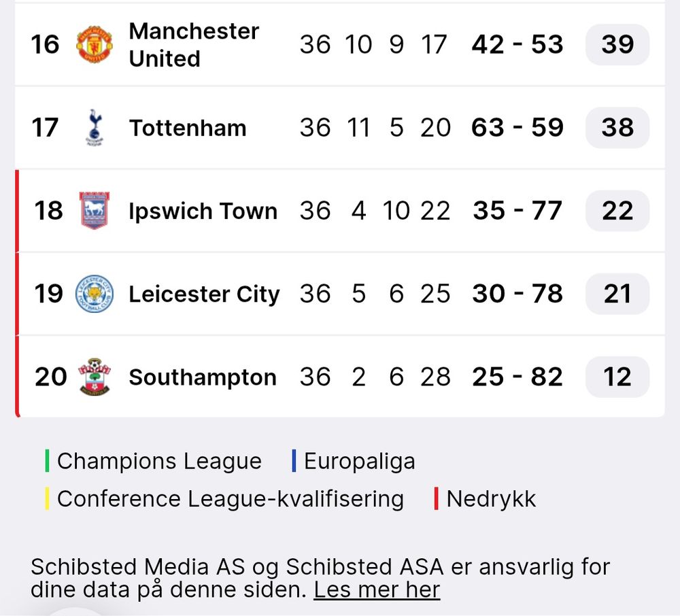Click the green Champions League legend marker

[x=47, y=461]
